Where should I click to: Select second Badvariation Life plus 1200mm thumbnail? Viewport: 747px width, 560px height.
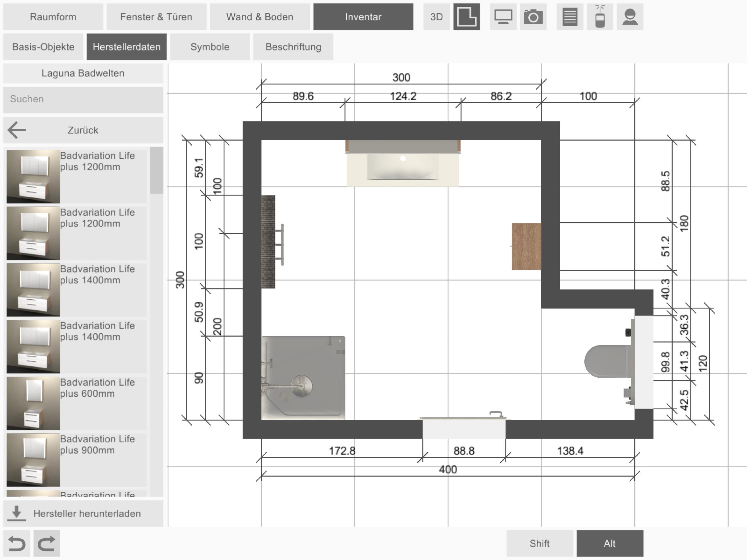33,234
